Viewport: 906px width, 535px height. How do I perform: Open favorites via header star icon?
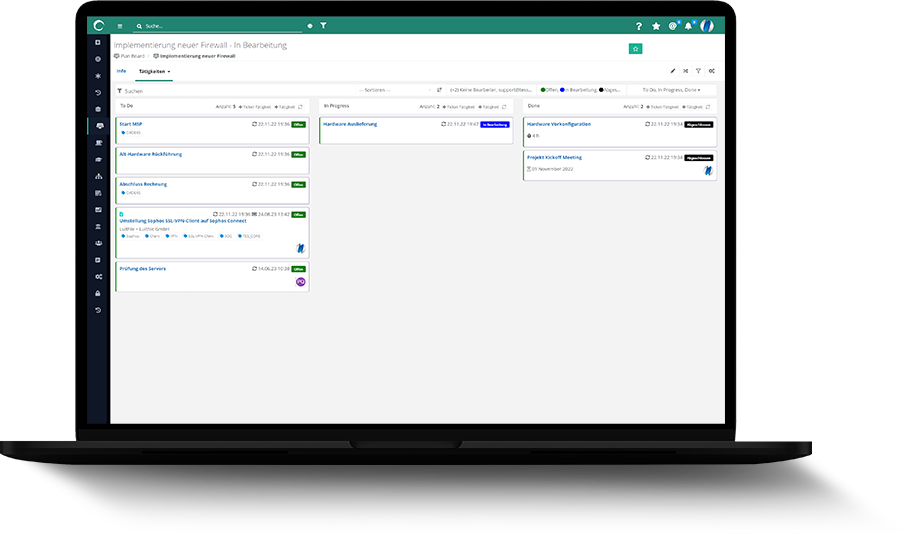tap(656, 26)
